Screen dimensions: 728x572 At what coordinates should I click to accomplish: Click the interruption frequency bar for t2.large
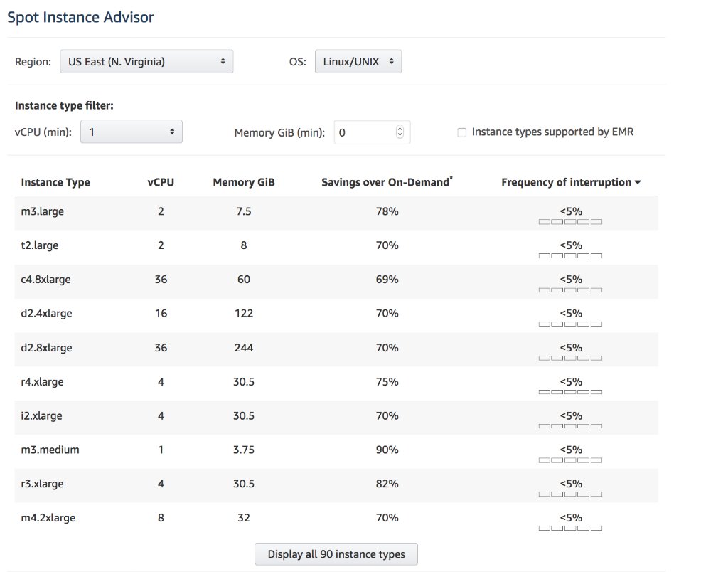571,255
